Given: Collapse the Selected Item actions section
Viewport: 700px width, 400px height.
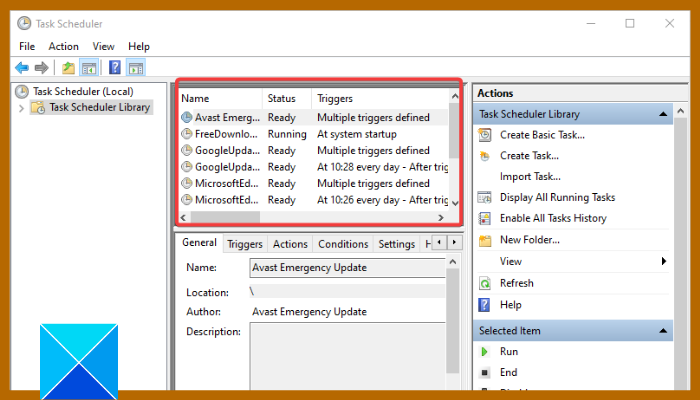Looking at the screenshot, I should pos(663,331).
